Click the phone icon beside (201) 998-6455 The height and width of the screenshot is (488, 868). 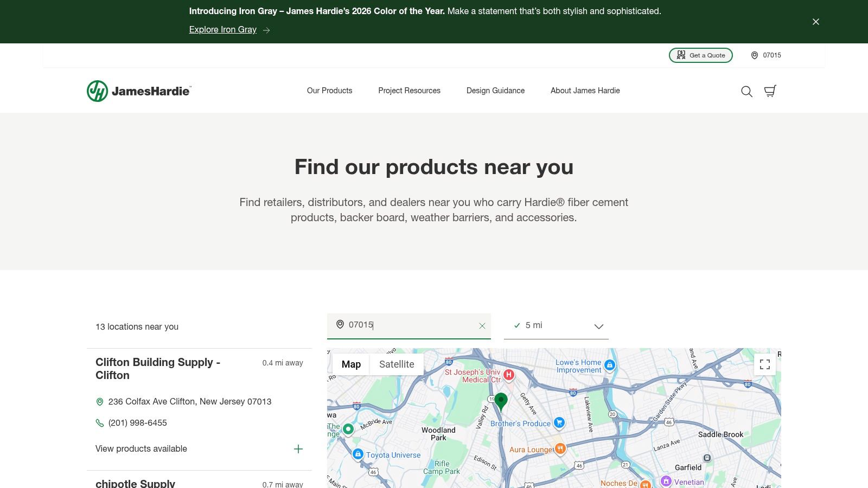[x=100, y=423]
